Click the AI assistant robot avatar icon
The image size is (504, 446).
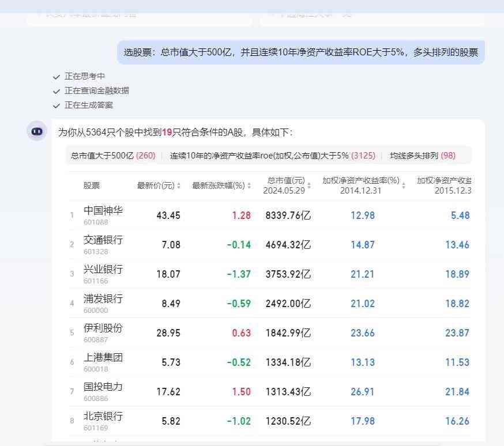coord(36,131)
